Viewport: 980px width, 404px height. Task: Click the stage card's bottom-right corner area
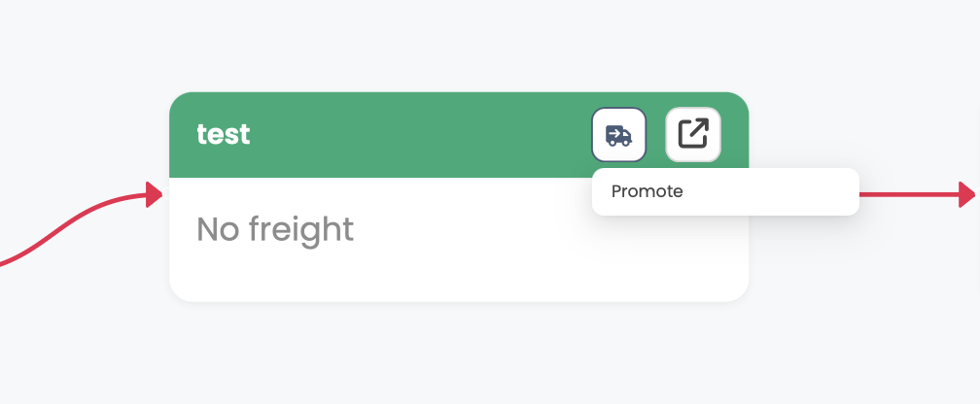point(731,286)
